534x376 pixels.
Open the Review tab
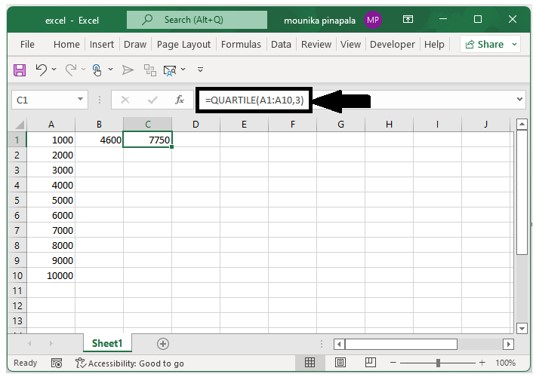click(x=316, y=44)
